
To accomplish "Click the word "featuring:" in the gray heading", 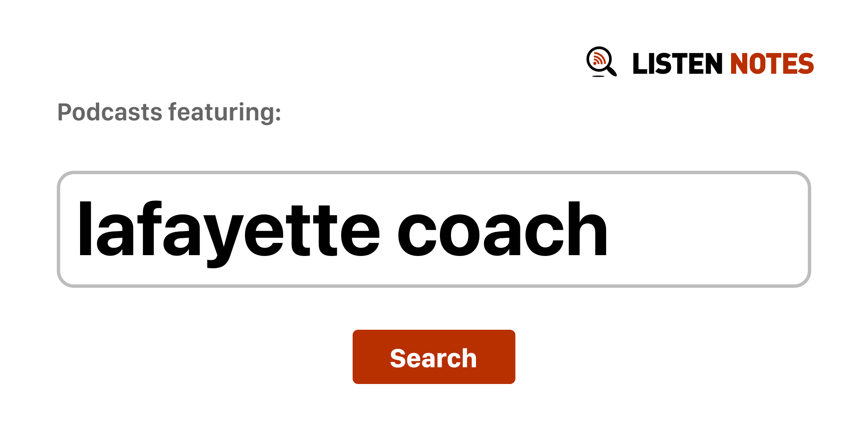I will coord(225,112).
